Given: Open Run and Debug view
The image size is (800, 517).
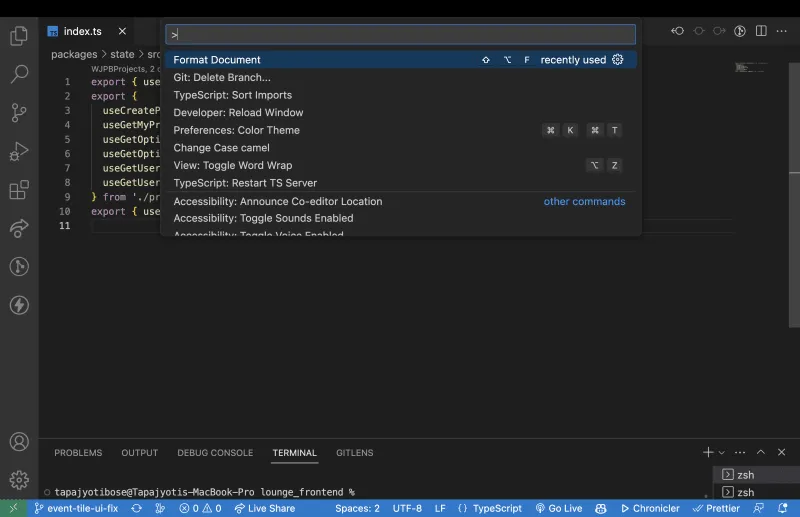Looking at the screenshot, I should coord(19,152).
